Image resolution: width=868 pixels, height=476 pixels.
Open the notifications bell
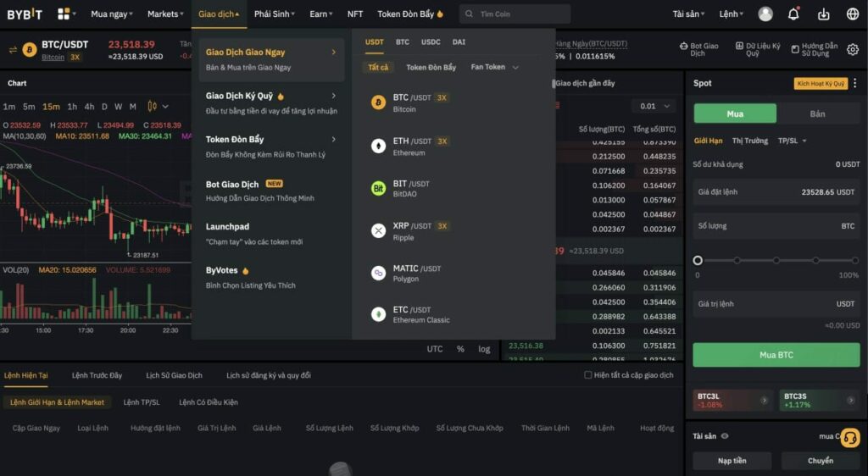[793, 14]
